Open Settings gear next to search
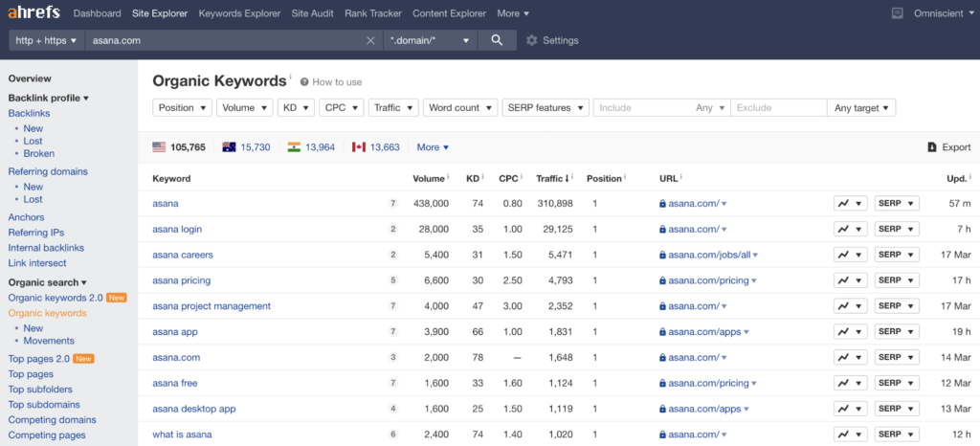 (x=532, y=40)
